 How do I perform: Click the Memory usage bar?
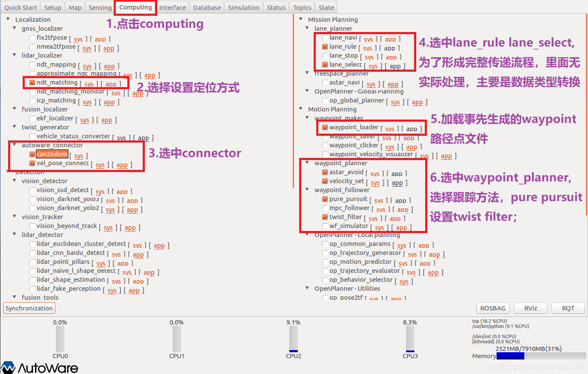[x=541, y=356]
